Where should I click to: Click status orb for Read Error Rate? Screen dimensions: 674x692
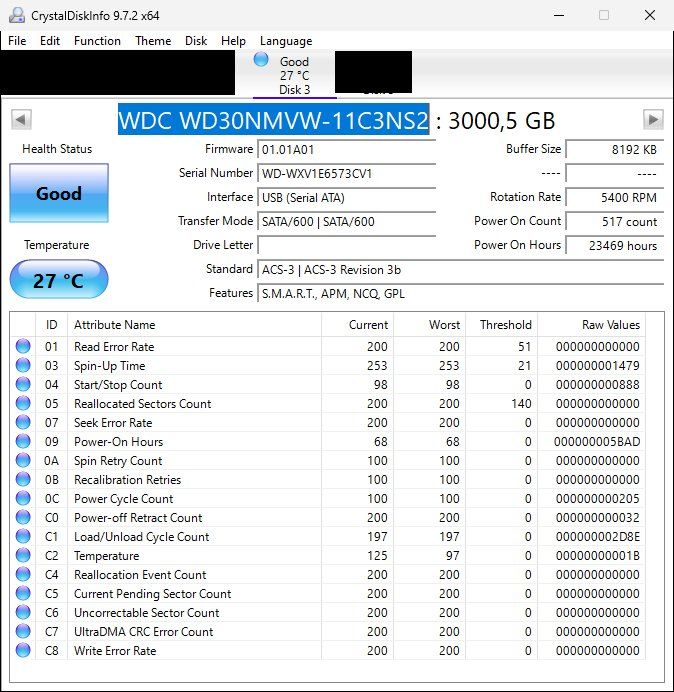coord(23,346)
